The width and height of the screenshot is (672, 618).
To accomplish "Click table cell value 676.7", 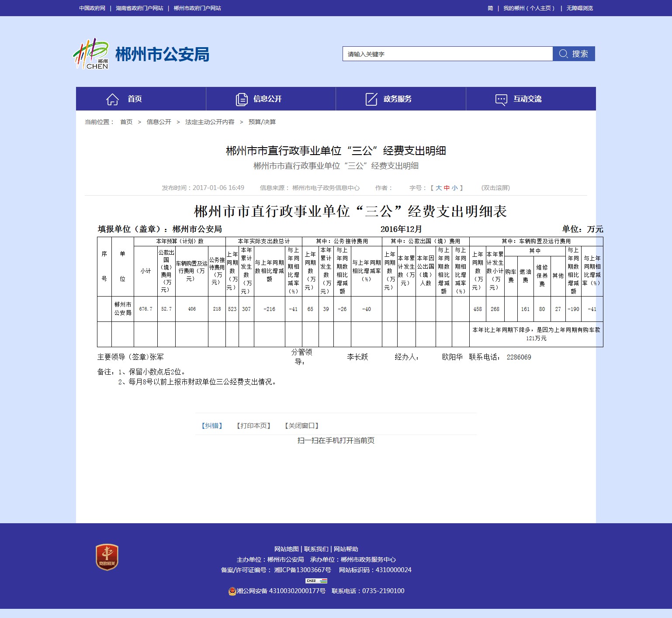I will coord(145,309).
